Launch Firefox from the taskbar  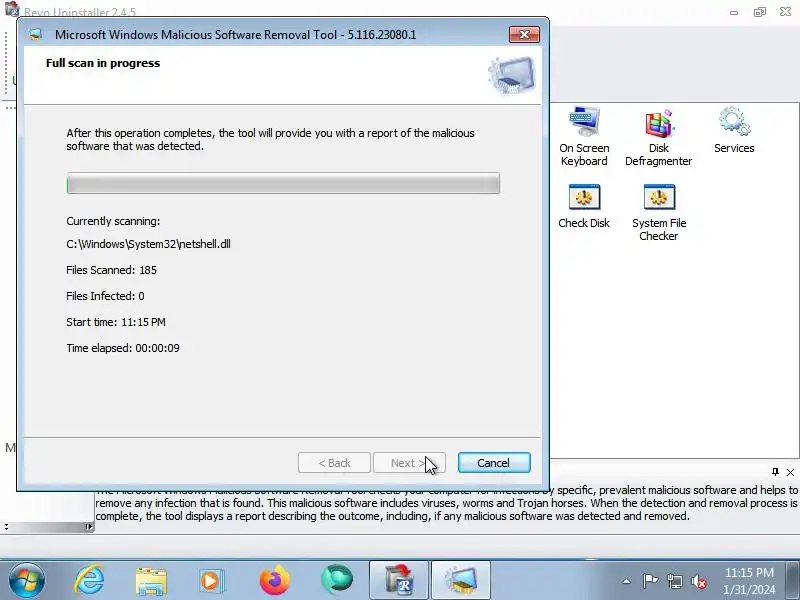(x=274, y=581)
